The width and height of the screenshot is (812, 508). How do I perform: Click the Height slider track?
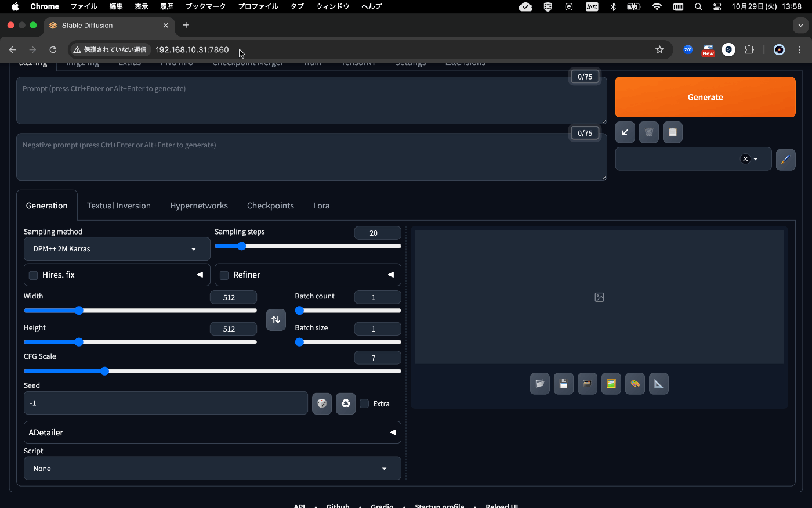140,342
